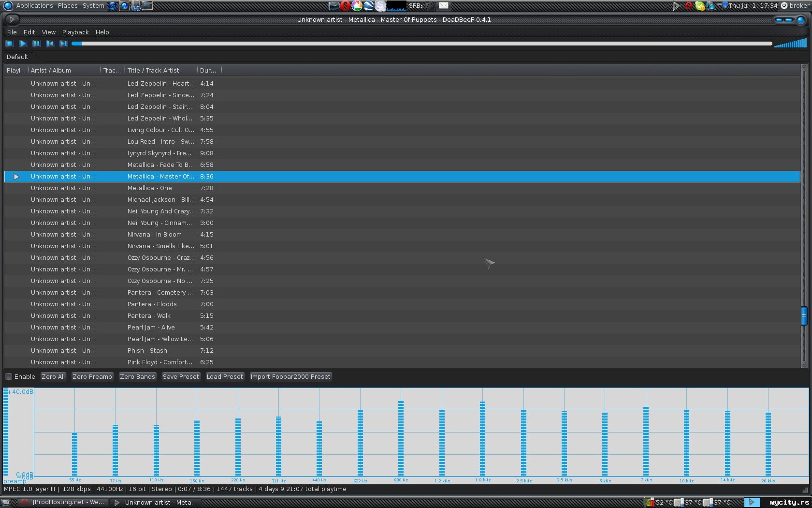Select the Default playlist tab
The width and height of the screenshot is (812, 508).
(x=17, y=57)
